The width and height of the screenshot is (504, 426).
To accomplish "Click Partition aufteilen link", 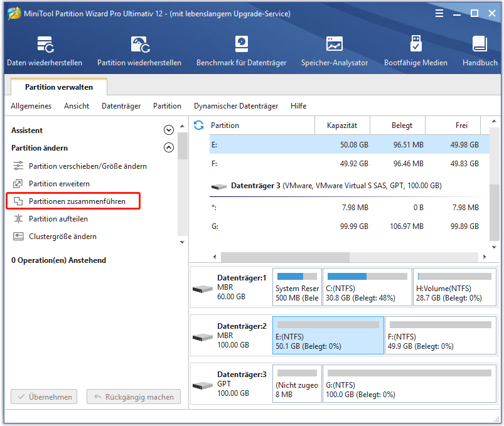I will 58,219.
